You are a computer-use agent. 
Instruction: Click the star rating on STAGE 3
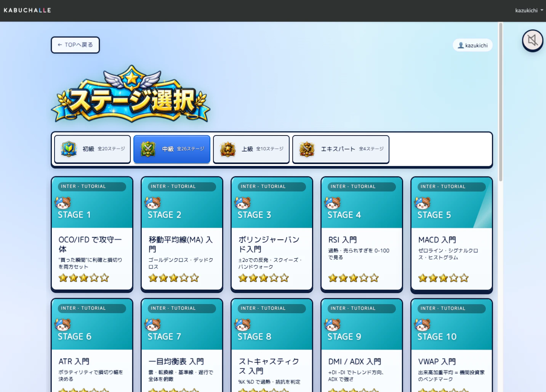pyautogui.click(x=264, y=278)
